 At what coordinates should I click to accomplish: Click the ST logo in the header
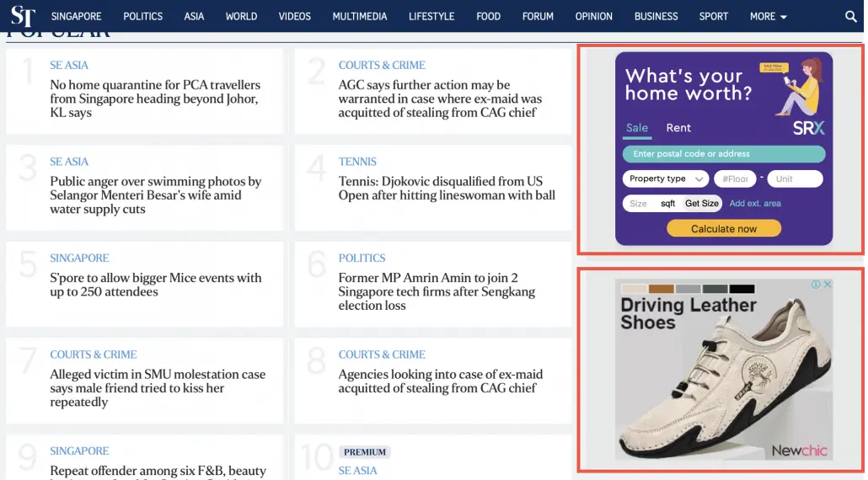(x=24, y=16)
